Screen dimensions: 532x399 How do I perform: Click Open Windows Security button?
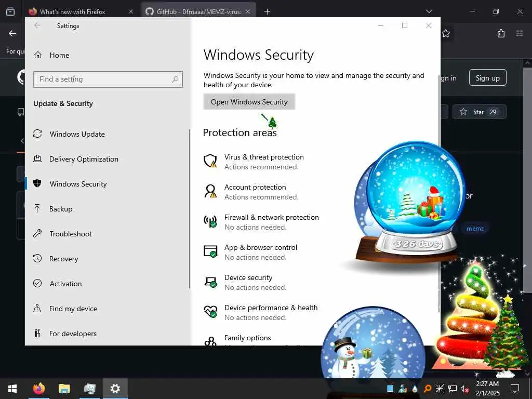pos(249,102)
